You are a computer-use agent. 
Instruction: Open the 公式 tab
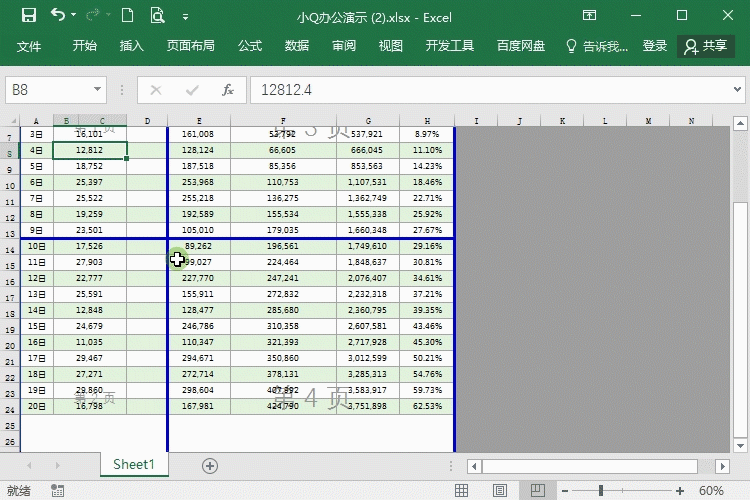tap(250, 46)
